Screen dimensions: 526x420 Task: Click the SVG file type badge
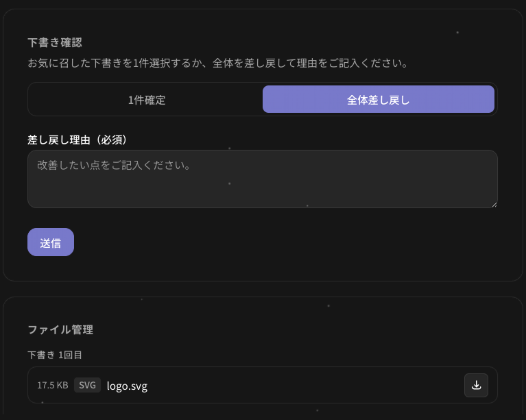(87, 385)
